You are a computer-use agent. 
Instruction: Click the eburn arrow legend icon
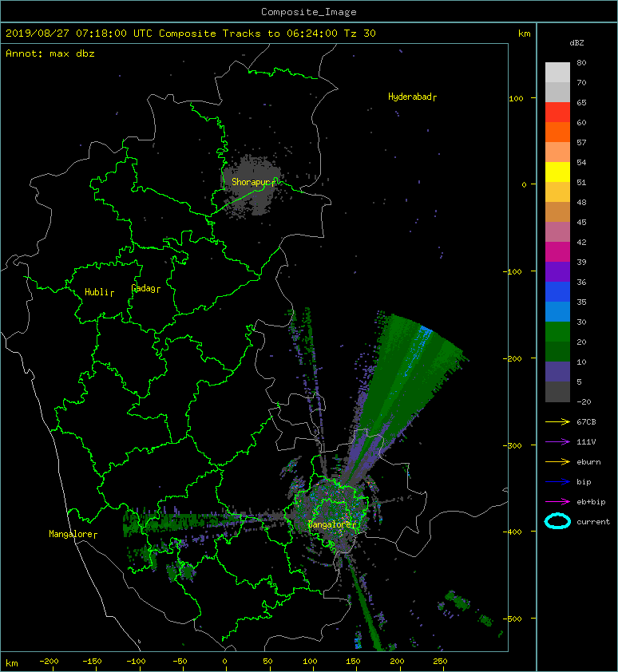(557, 461)
